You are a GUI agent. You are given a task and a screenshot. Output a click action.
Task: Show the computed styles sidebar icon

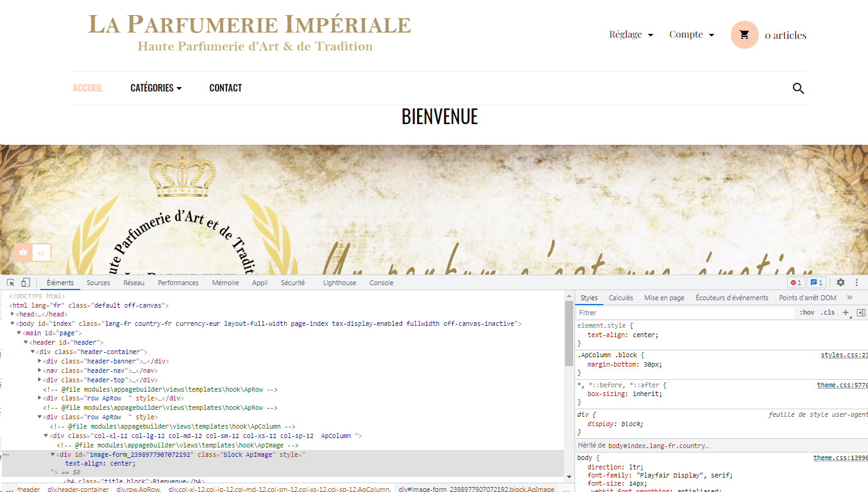(x=861, y=312)
